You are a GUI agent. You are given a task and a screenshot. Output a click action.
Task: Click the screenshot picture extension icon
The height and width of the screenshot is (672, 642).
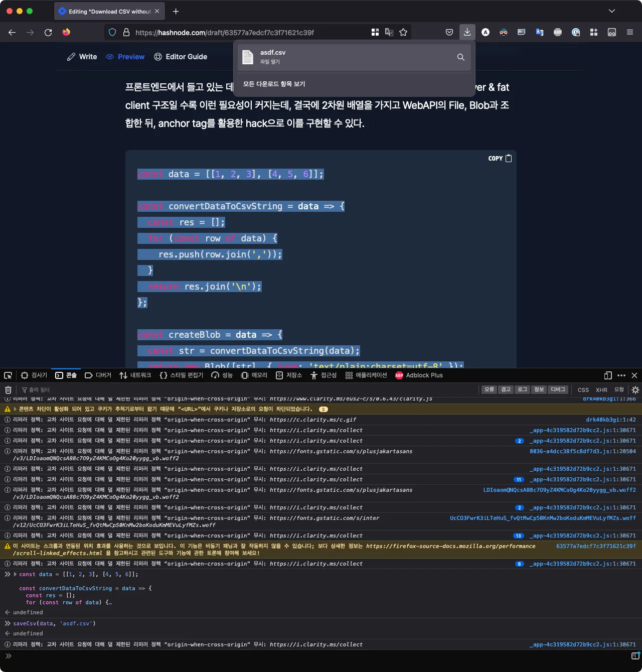(x=522, y=32)
